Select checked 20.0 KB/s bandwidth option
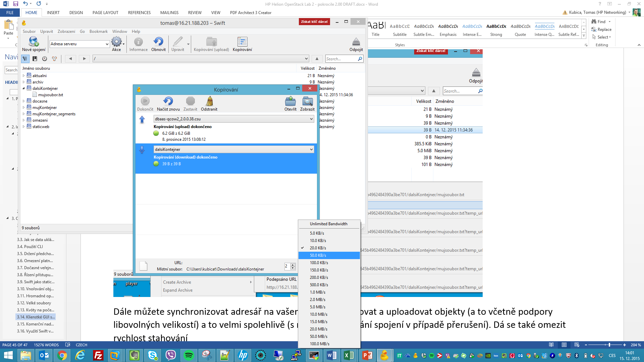644x362 pixels. pos(329,248)
